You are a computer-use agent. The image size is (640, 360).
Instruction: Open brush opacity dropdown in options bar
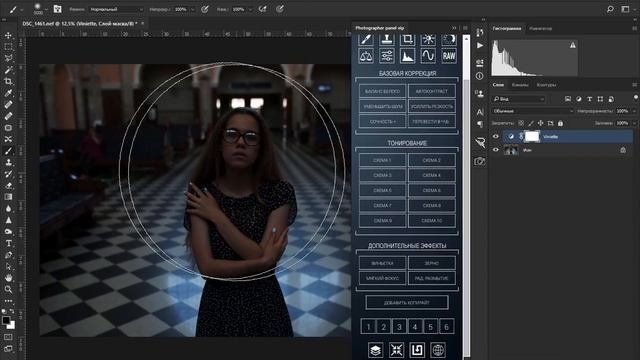pos(193,9)
